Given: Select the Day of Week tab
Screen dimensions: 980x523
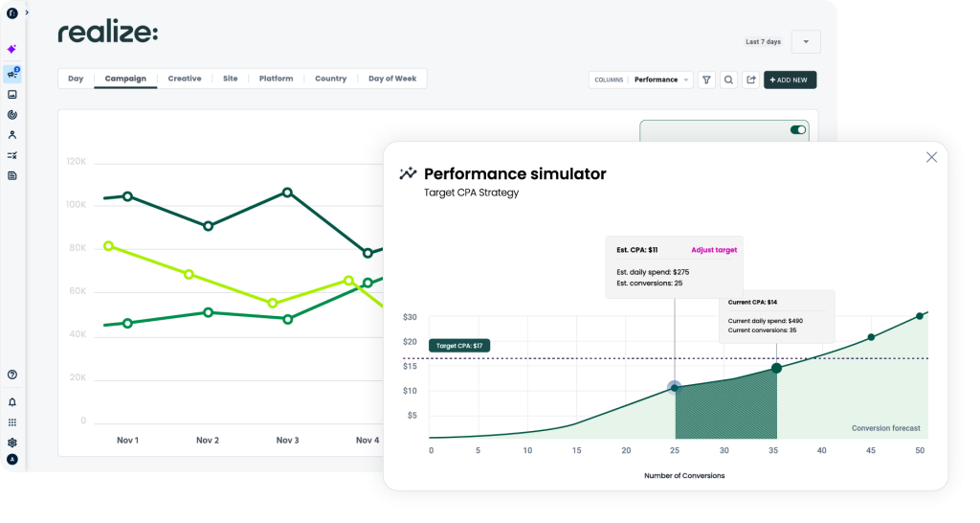Looking at the screenshot, I should [x=392, y=79].
